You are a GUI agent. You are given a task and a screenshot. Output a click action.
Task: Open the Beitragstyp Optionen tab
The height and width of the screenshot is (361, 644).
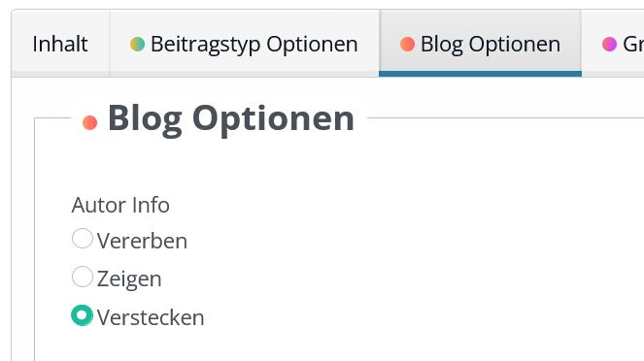[x=244, y=44]
